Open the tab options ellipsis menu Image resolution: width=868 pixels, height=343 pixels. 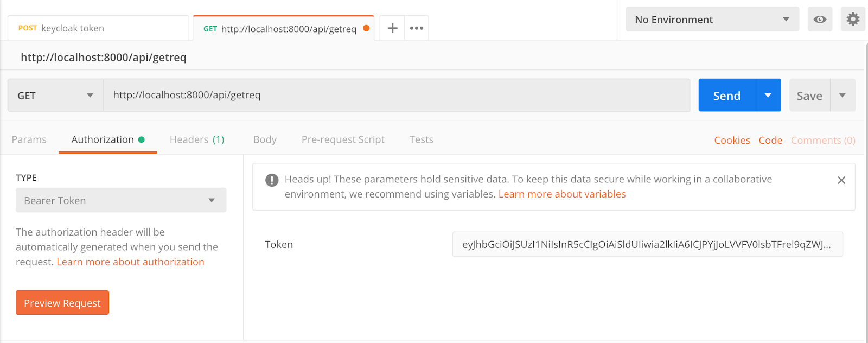pos(416,28)
